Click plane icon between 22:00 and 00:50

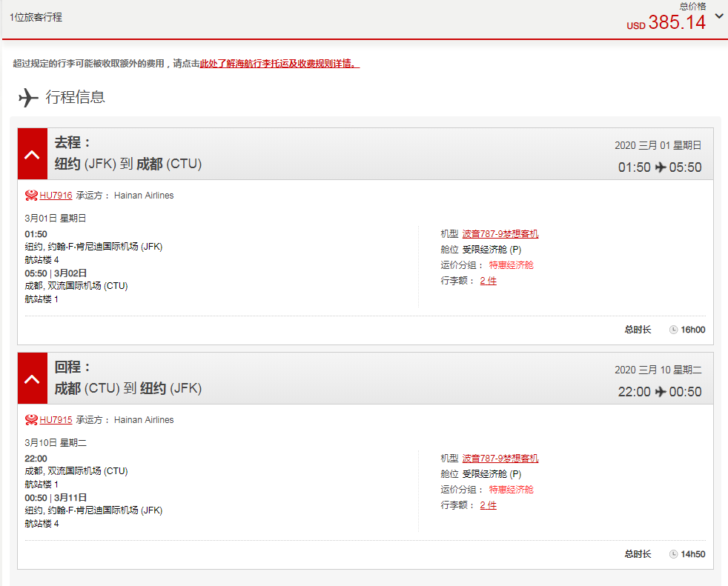pos(660,392)
